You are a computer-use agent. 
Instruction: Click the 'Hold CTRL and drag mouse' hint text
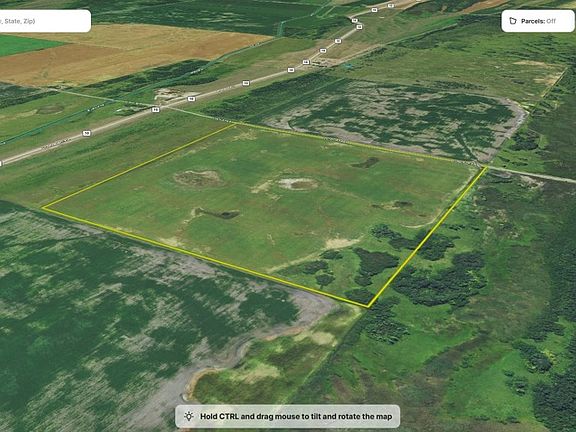(x=296, y=416)
